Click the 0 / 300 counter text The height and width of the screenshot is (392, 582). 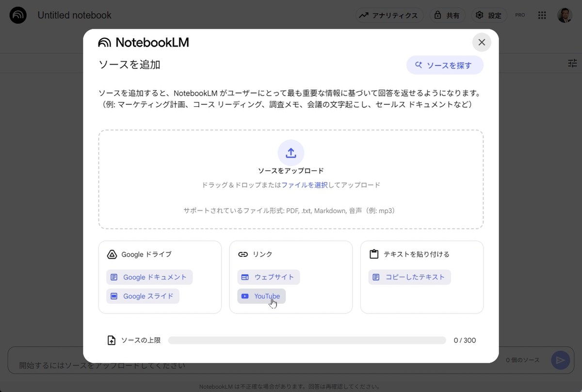pyautogui.click(x=465, y=341)
